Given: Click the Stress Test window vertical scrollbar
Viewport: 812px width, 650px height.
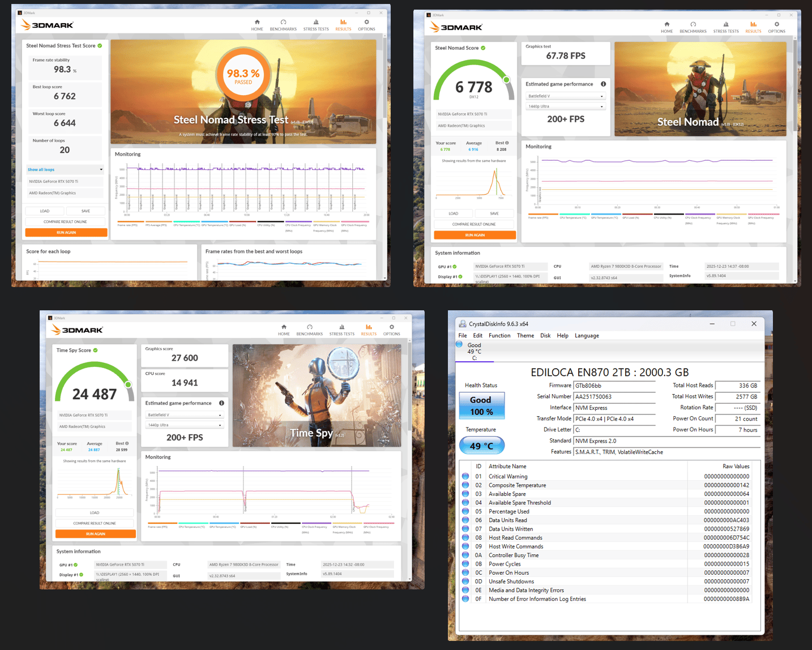Looking at the screenshot, I should (385, 157).
